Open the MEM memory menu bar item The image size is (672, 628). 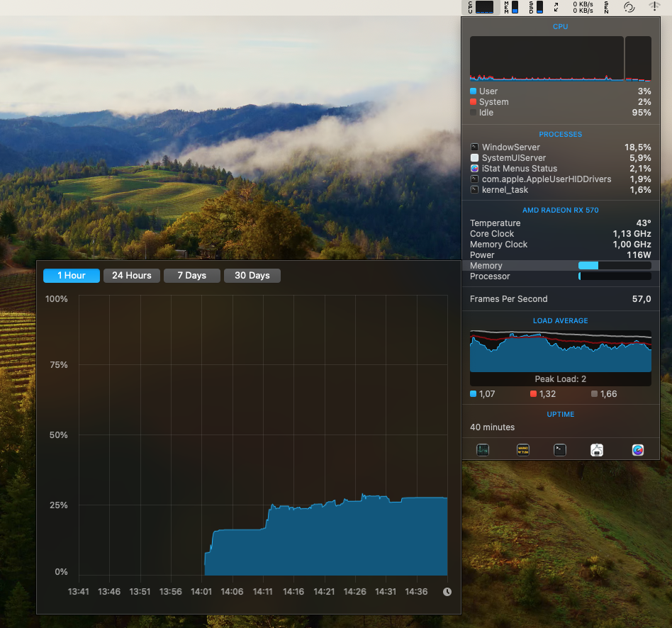[511, 7]
